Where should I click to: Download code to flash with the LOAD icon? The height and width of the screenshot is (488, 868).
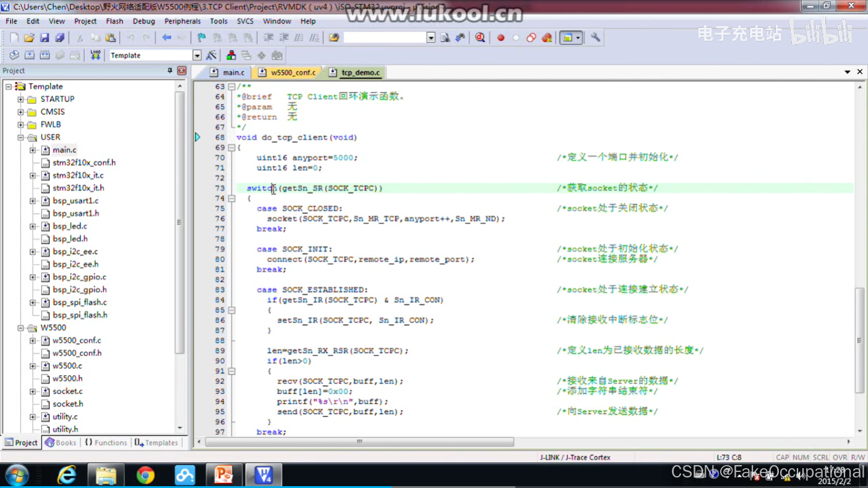tap(95, 56)
